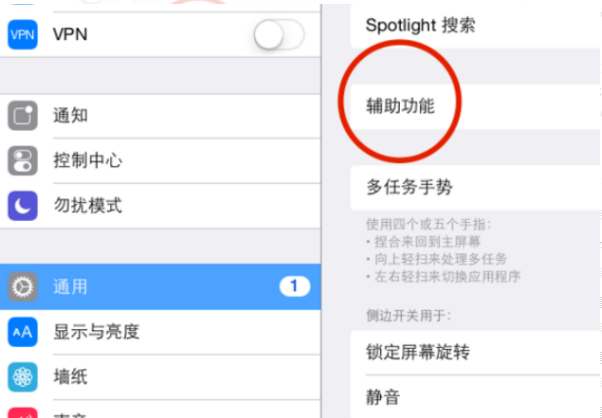This screenshot has height=418, width=602.
Task: Open the 通知 settings row
Action: pos(160,116)
